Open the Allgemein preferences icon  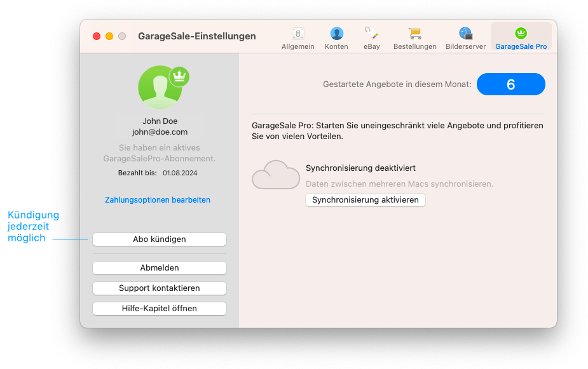(x=297, y=34)
